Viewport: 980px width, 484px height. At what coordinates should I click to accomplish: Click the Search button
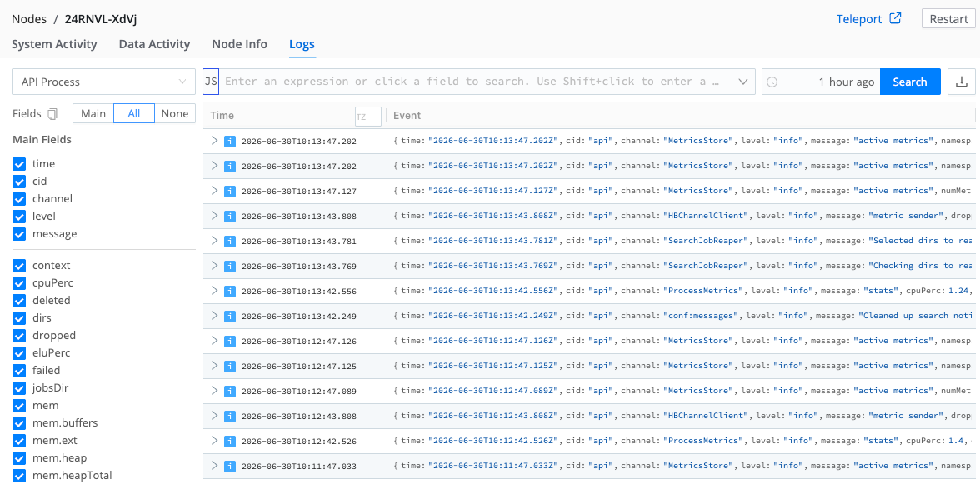coord(910,82)
